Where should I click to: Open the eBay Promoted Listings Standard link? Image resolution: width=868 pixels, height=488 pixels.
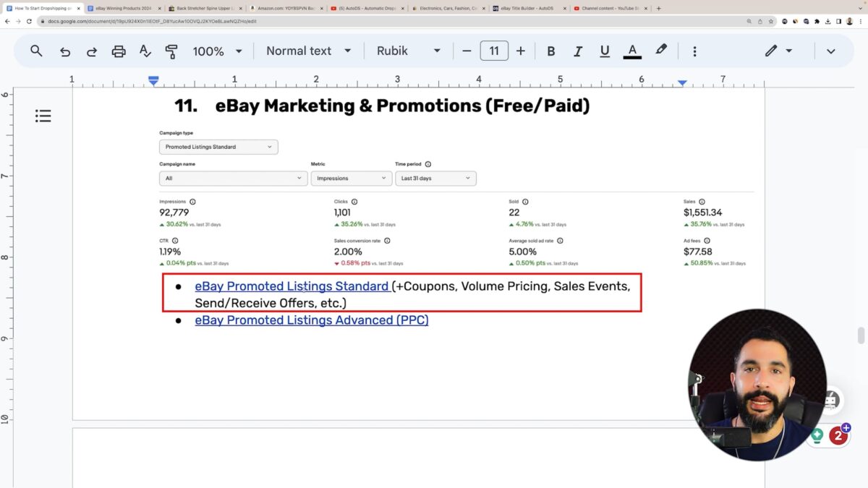(292, 286)
